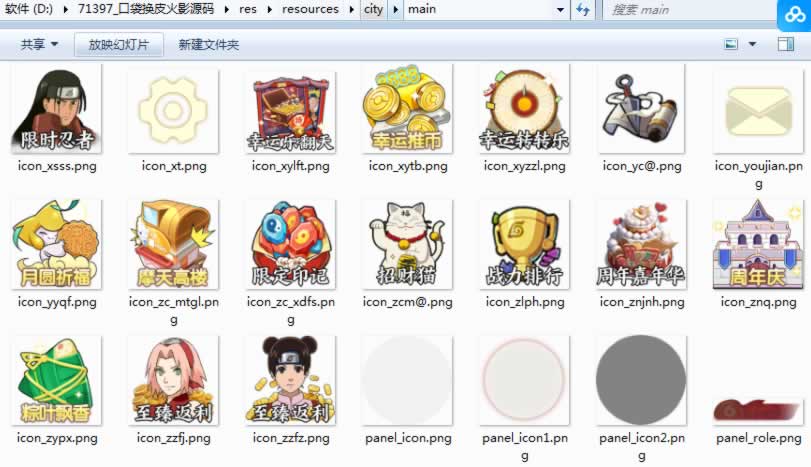Click the icon_zypx.png rice dumpling icon
The width and height of the screenshot is (811, 467).
point(56,380)
